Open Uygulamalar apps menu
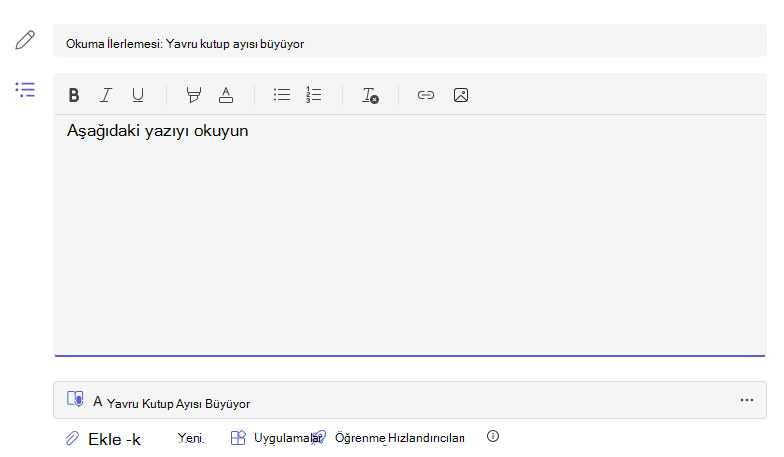Viewport: 784px width, 457px height. click(276, 438)
